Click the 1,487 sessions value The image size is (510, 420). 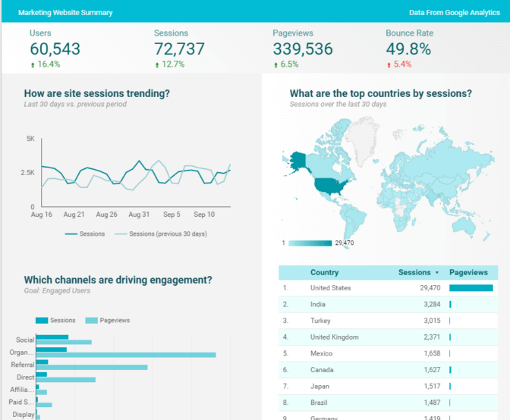[x=432, y=403]
